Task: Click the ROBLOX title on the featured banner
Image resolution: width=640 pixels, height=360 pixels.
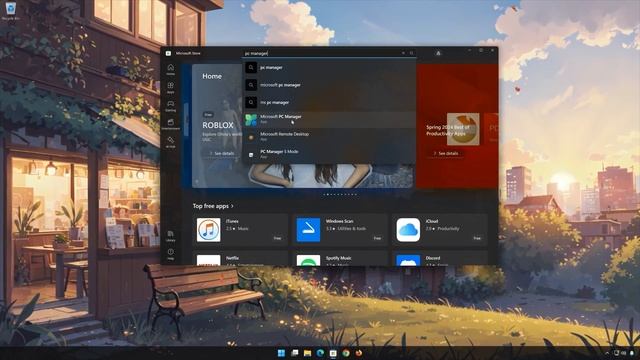Action: click(x=218, y=125)
